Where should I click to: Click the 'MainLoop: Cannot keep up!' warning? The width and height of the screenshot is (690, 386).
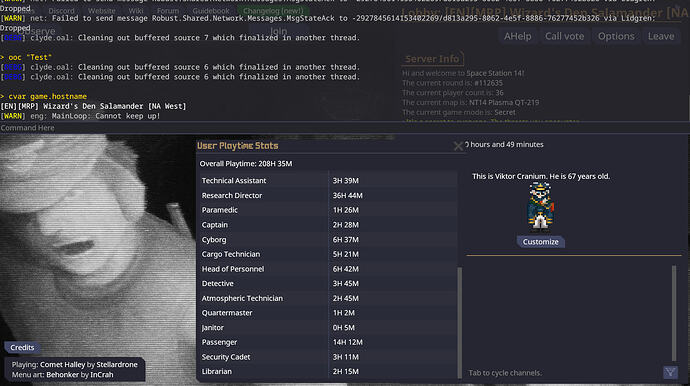pos(80,116)
